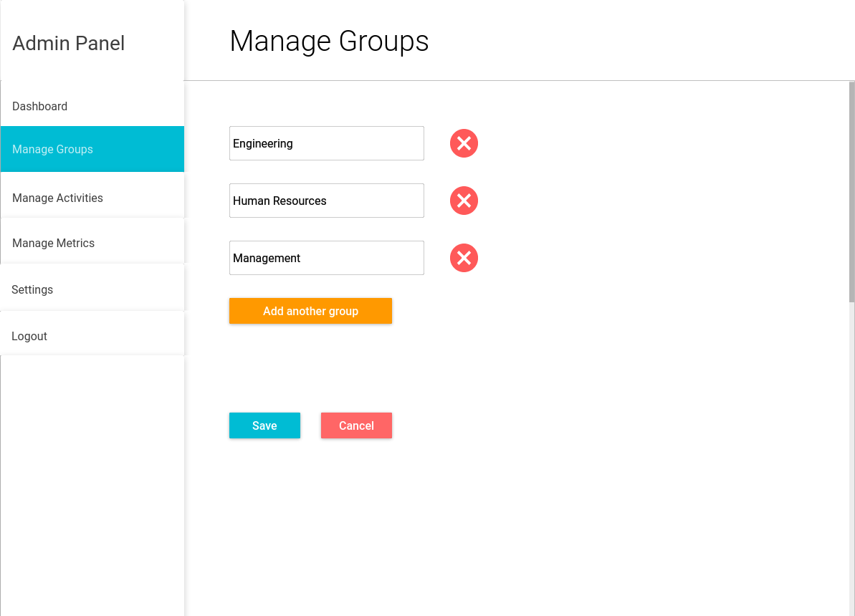Click the vertical scrollbar thumb

851,191
